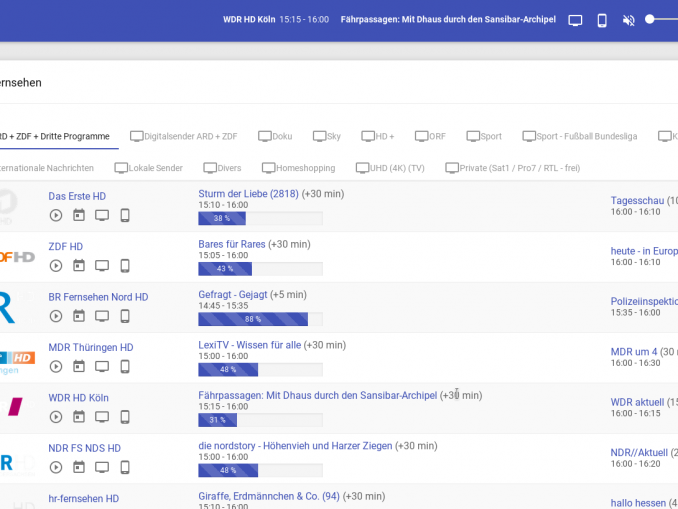Stream BR Fernsehen Nord HD to mobile
The image size is (678, 509).
pos(125,316)
